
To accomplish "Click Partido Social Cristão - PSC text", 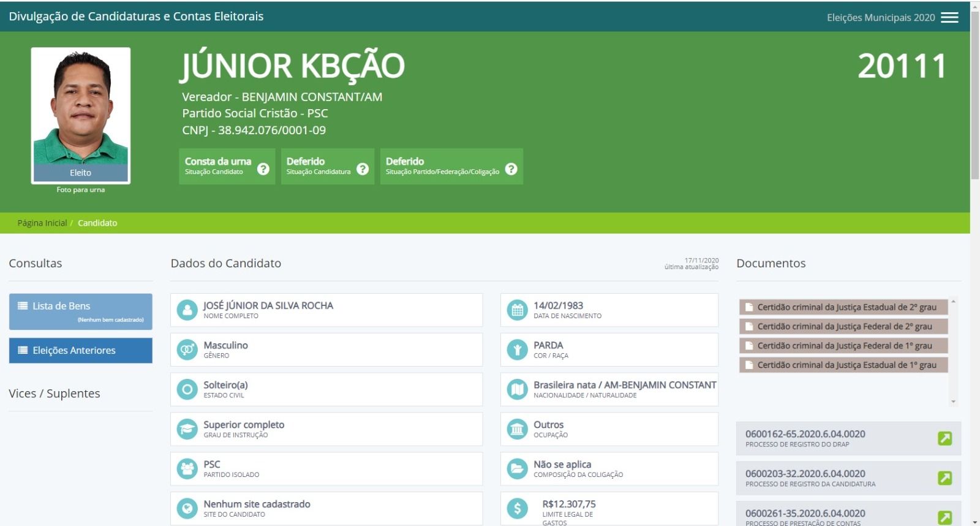I will click(x=255, y=113).
